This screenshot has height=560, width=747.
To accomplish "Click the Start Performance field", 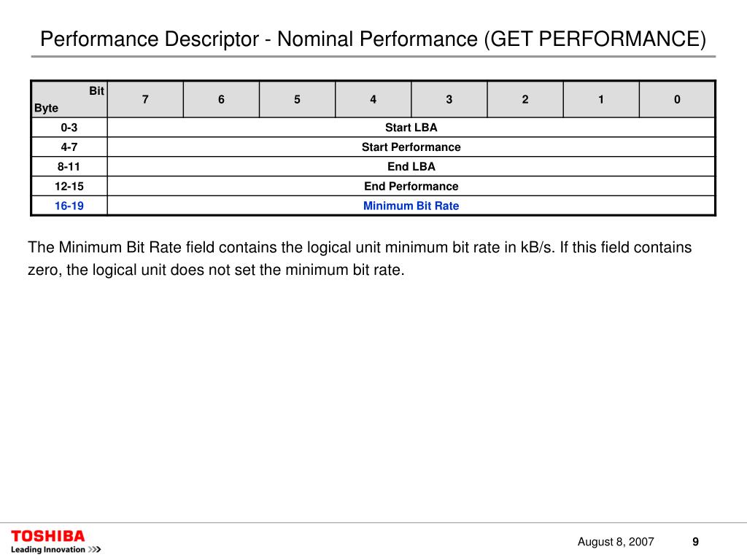I will click(411, 147).
